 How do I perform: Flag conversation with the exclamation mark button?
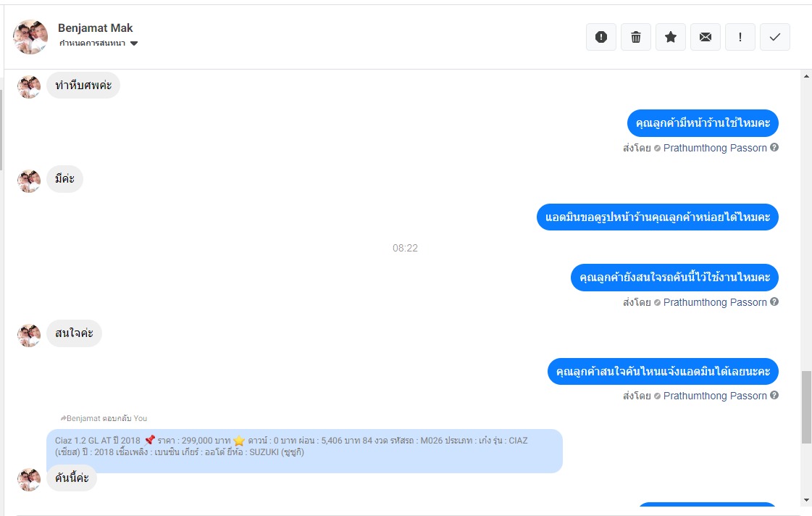pos(740,37)
